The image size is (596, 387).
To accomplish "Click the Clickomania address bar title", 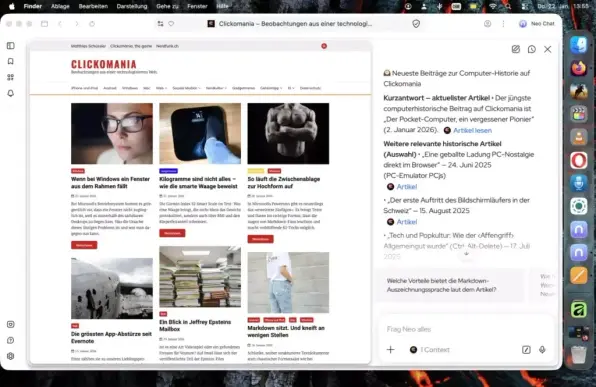I will [x=295, y=24].
